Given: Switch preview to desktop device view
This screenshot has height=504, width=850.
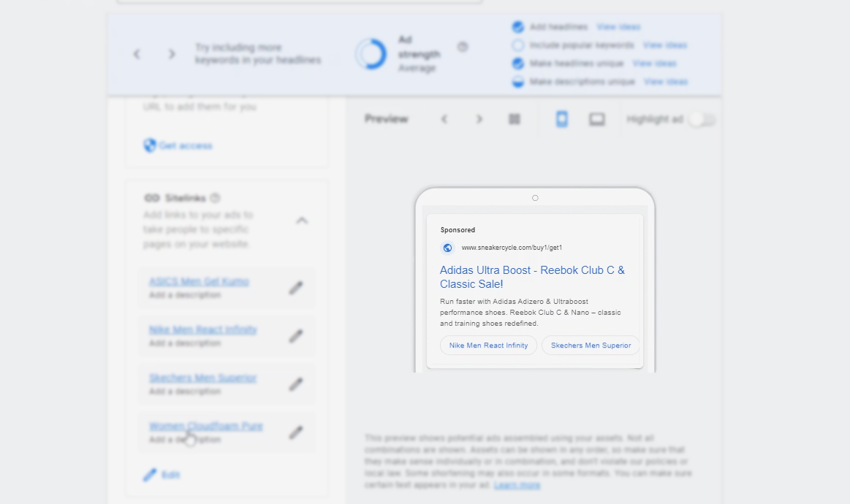Looking at the screenshot, I should pyautogui.click(x=597, y=119).
